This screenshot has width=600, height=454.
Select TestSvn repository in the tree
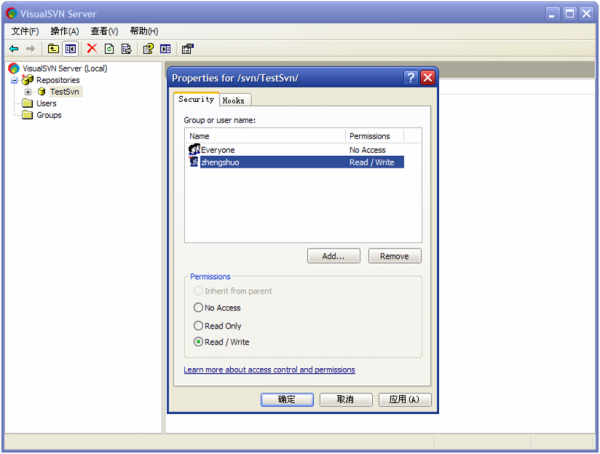click(x=65, y=92)
